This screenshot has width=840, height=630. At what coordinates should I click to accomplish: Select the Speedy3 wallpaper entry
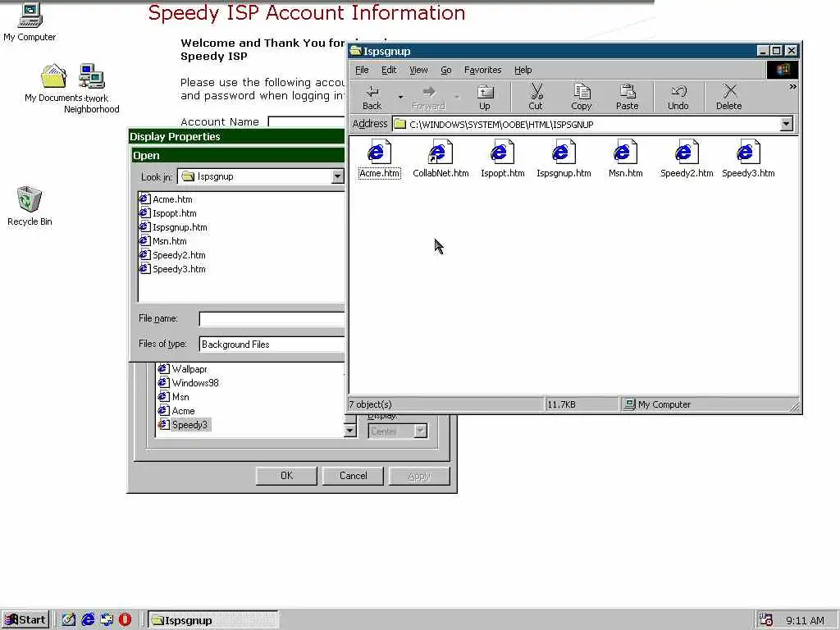[x=184, y=425]
